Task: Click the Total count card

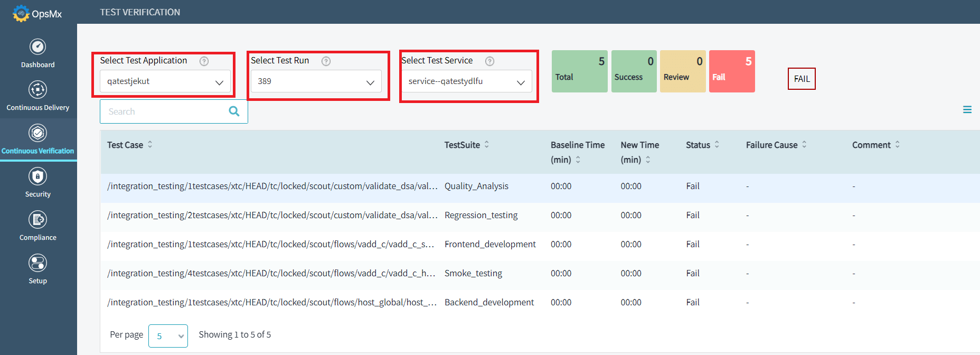Action: (580, 71)
